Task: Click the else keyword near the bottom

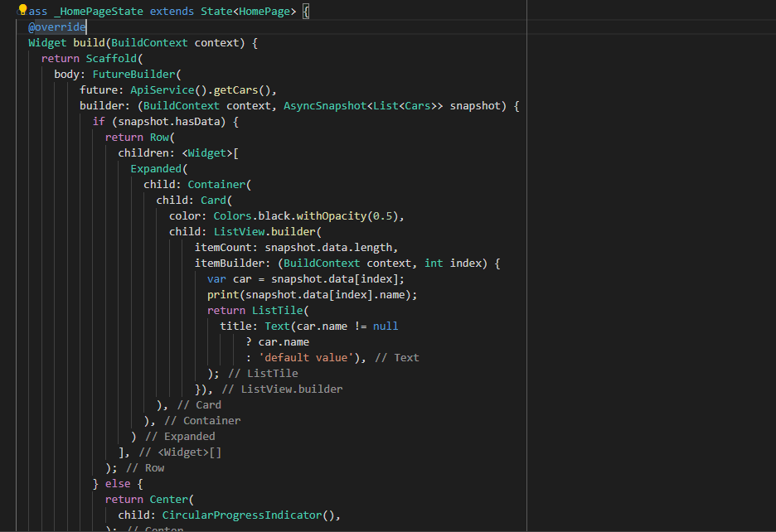Action: tap(116, 483)
